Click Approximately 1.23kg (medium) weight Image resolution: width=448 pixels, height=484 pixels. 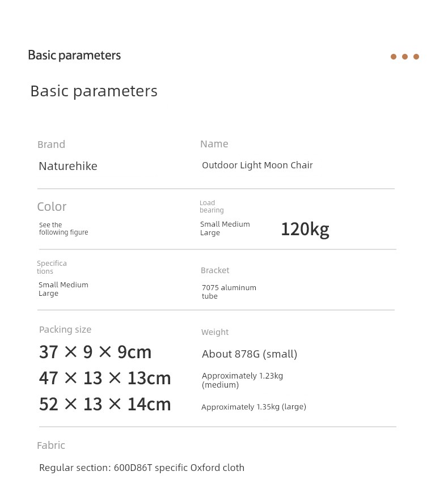pyautogui.click(x=242, y=380)
